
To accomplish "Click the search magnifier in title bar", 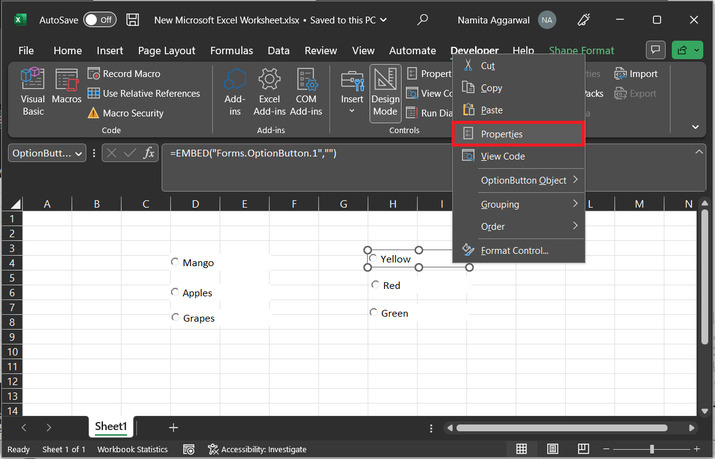I will pyautogui.click(x=423, y=19).
